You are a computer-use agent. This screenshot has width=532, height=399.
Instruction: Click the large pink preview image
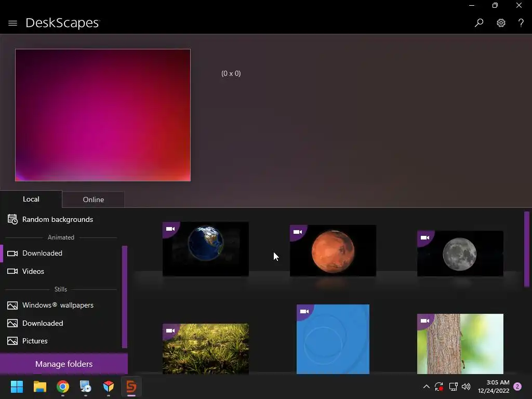coord(103,115)
